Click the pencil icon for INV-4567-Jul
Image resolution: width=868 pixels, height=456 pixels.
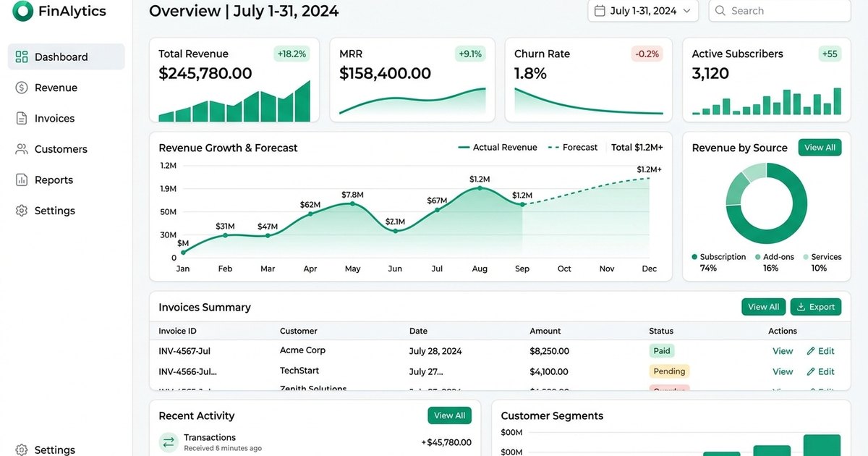click(x=810, y=351)
